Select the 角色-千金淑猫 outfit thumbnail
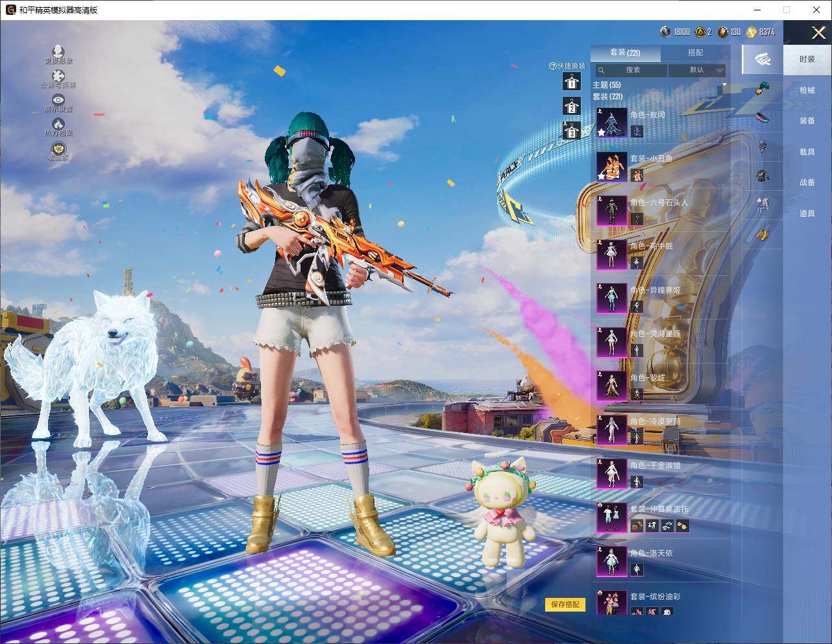The image size is (832, 644). pos(612,473)
